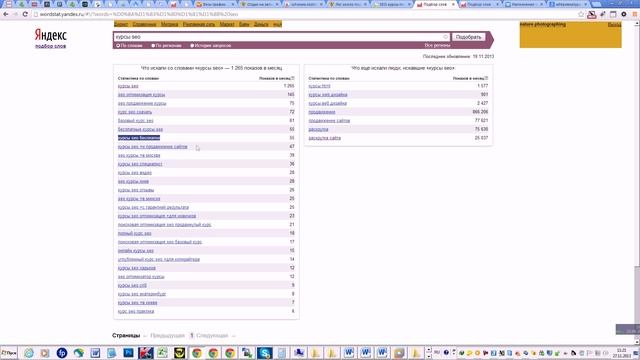Open the 'базовый курс seo' query link
The height and width of the screenshot is (360, 640).
[x=136, y=121]
